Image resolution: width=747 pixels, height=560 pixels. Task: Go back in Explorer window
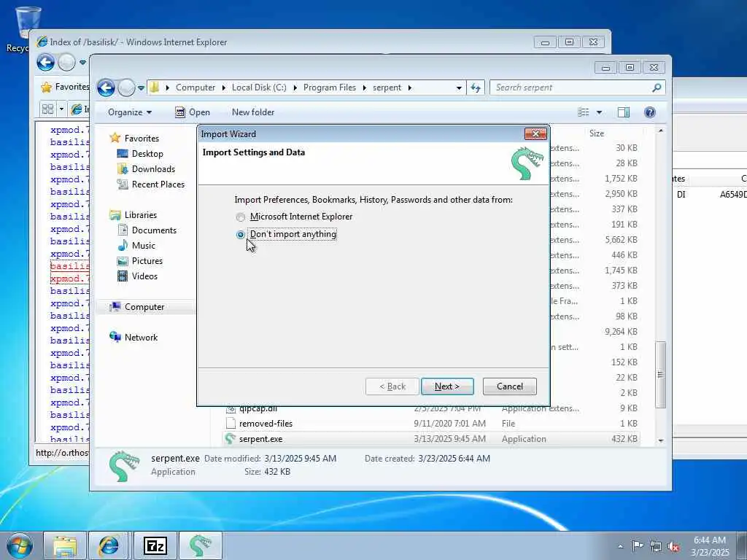tap(106, 87)
